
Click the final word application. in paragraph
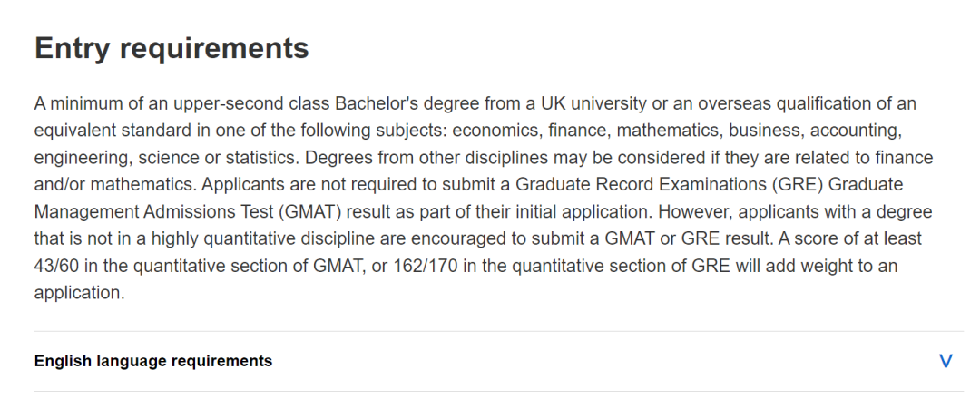[79, 293]
